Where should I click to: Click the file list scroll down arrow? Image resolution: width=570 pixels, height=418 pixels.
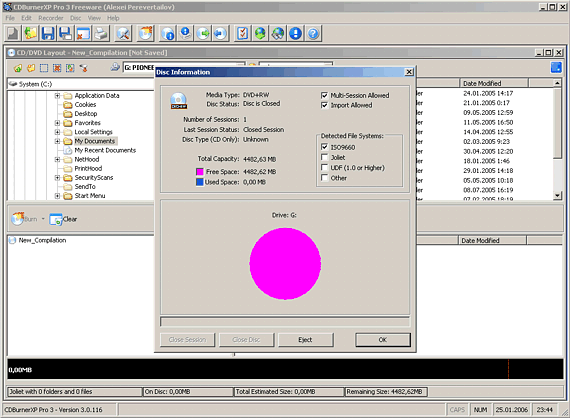pyautogui.click(x=557, y=196)
